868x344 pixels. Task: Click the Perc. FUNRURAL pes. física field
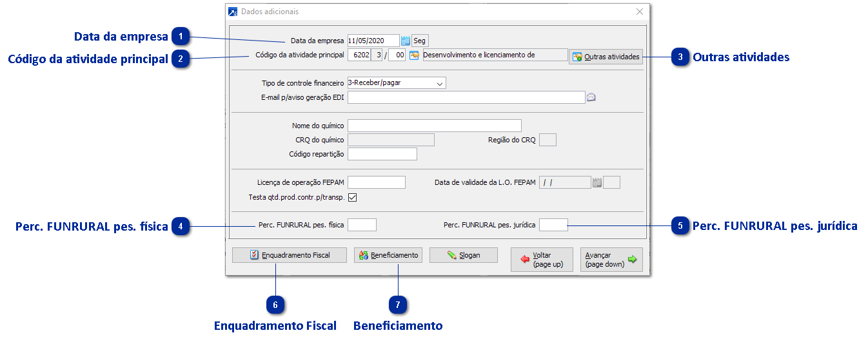pos(362,225)
